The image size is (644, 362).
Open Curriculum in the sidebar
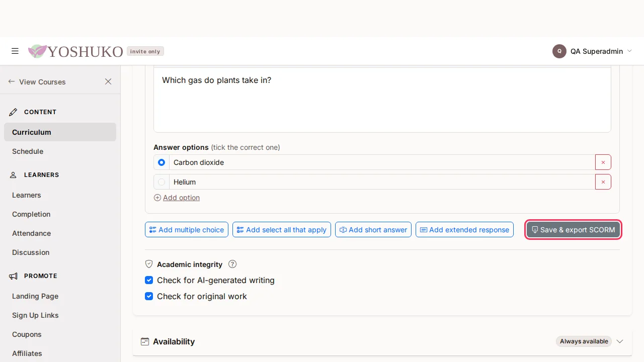(x=60, y=132)
